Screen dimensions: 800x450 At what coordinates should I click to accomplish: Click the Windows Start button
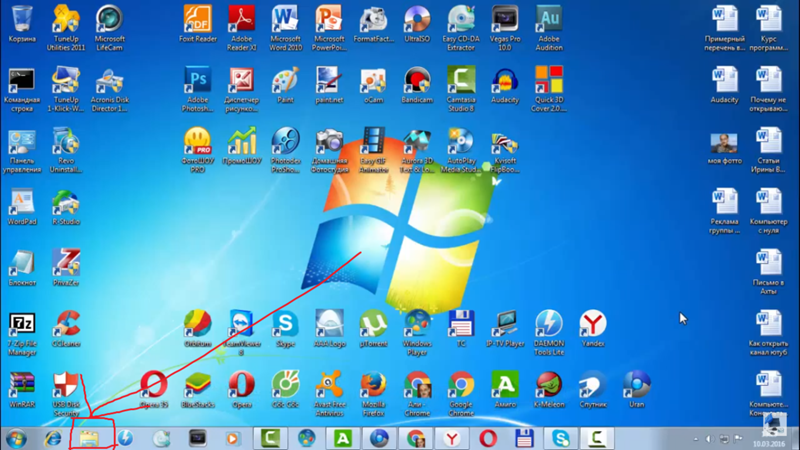[x=16, y=439]
